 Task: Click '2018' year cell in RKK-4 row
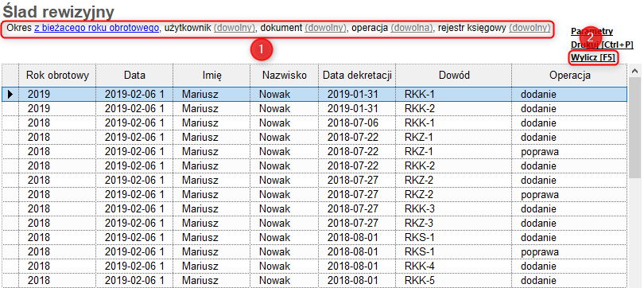point(57,267)
